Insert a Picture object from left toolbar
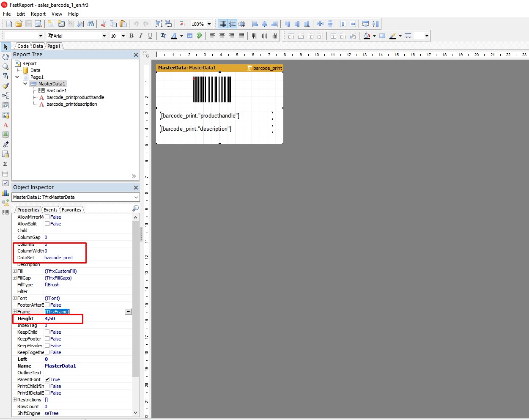 point(5,135)
